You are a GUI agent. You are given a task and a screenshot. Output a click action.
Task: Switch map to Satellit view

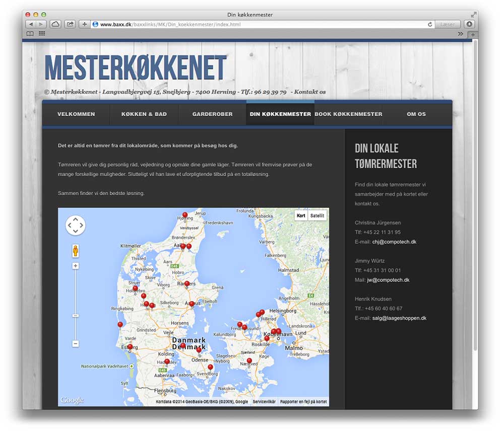[x=317, y=215]
